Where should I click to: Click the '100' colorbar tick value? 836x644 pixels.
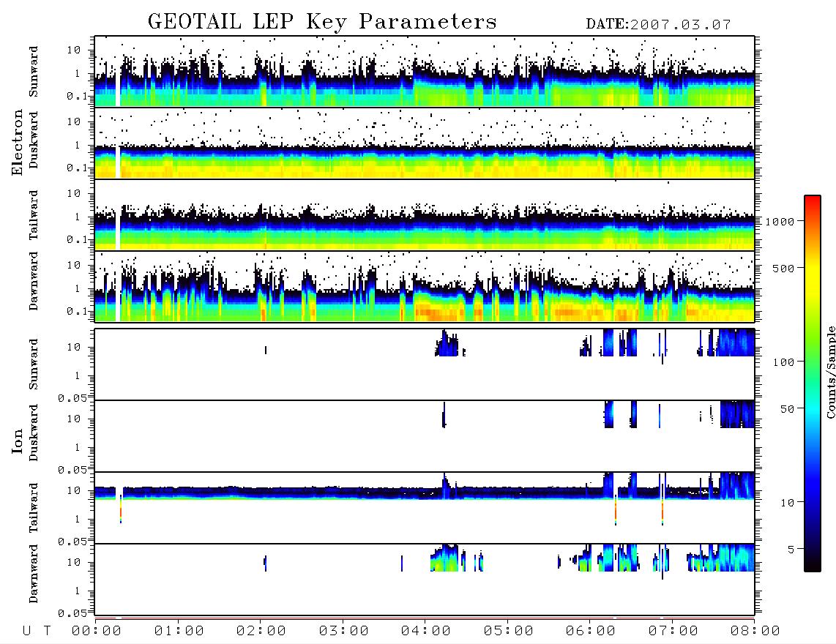783,362
